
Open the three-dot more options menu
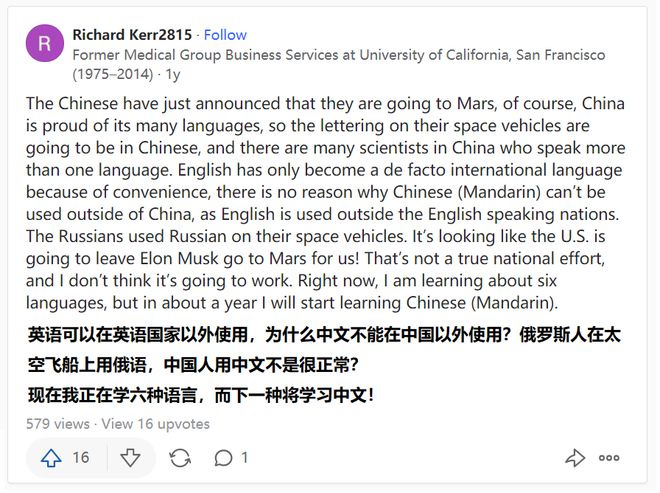tap(609, 458)
